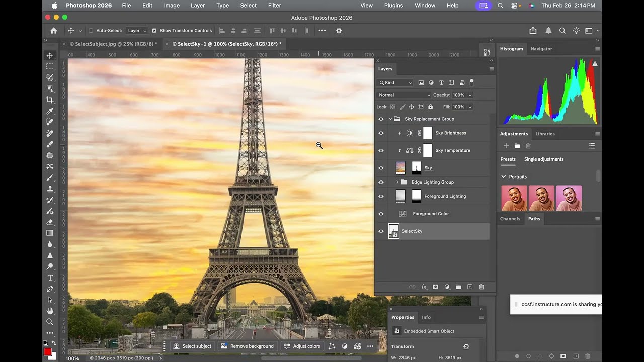Open the Normal blend mode dropdown

[404, 95]
